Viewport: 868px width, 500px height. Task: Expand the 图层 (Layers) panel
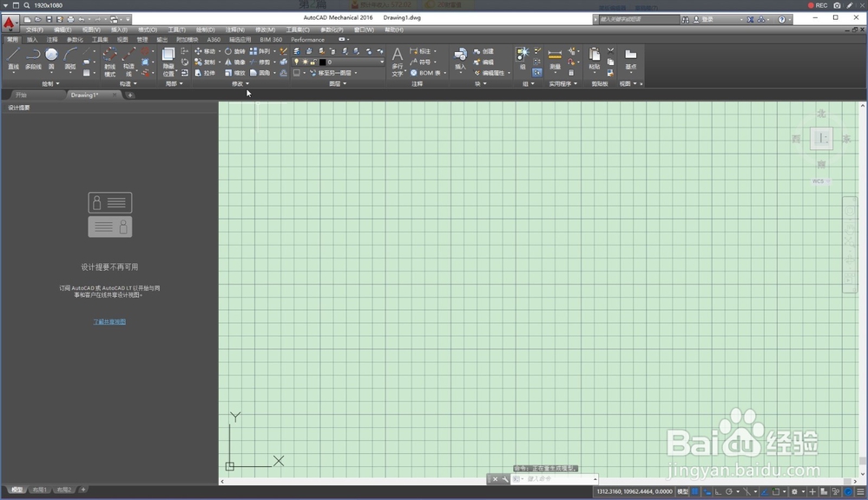click(x=338, y=83)
